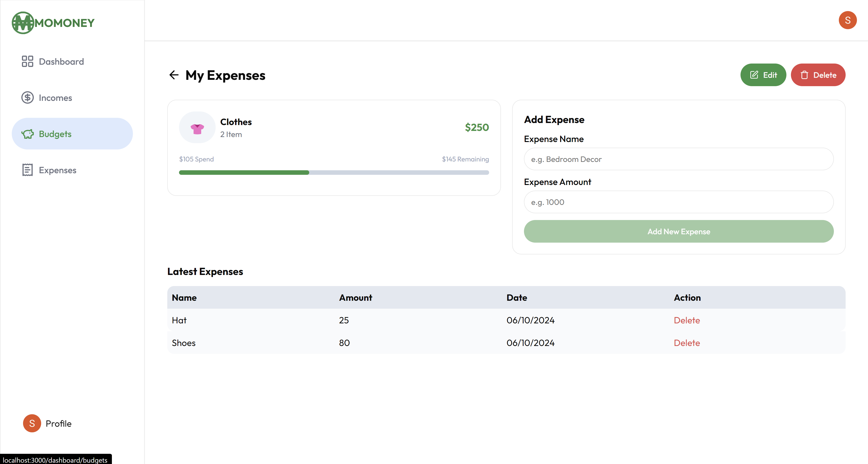Screen dimensions: 868x464
Task: Click the Clothes budget progress bar
Action: (x=334, y=173)
